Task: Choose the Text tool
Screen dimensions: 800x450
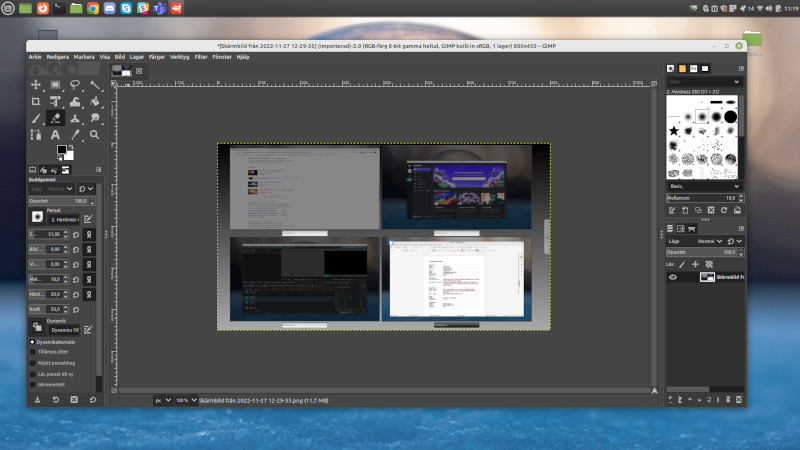Action: pos(55,134)
